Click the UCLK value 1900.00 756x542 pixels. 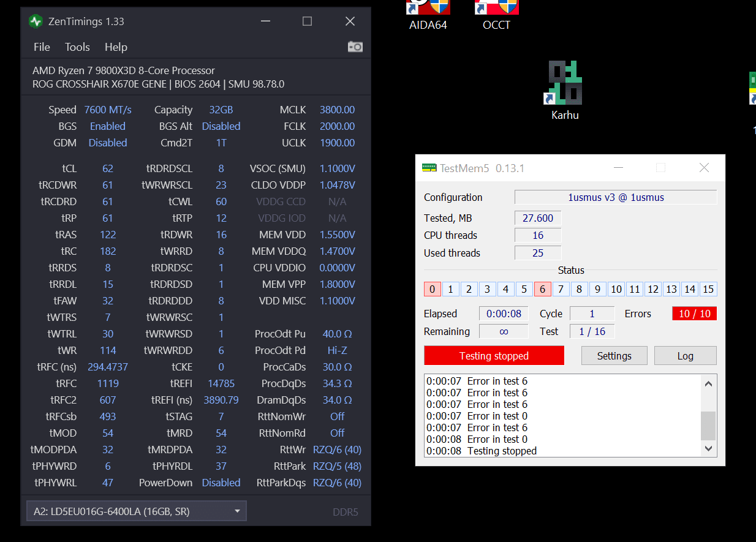tap(337, 143)
